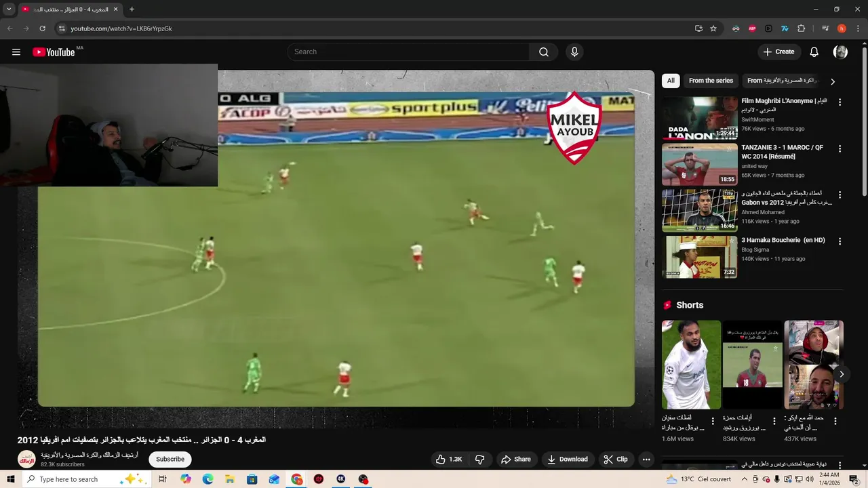Like the video with thumbs up
The image size is (868, 488).
tap(449, 460)
